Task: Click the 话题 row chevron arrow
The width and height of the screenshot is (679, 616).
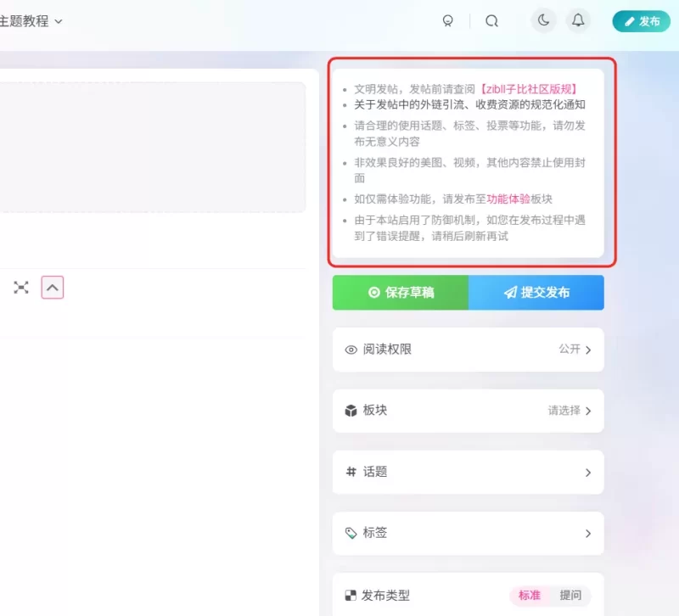Action: [x=588, y=473]
